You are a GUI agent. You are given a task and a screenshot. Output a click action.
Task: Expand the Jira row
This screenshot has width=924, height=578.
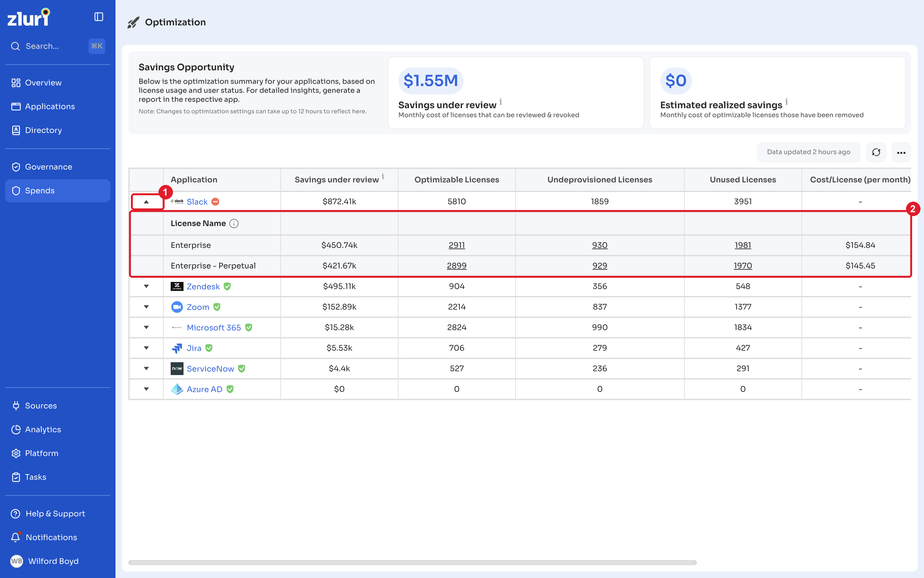(x=146, y=348)
